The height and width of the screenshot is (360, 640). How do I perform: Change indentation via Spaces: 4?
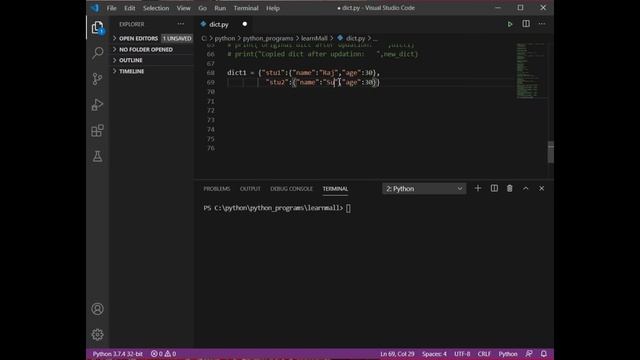tap(434, 354)
